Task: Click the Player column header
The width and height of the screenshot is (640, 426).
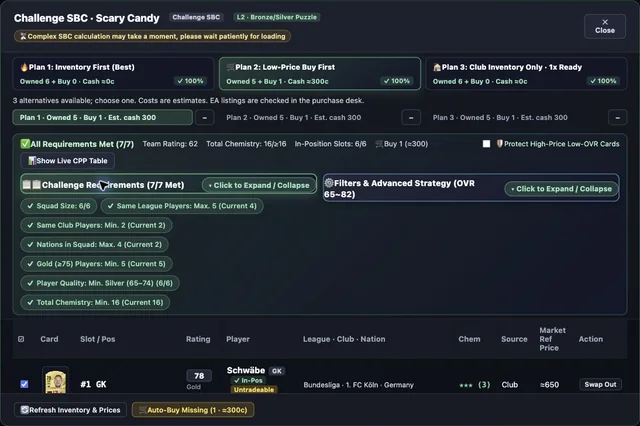Action: tap(238, 339)
